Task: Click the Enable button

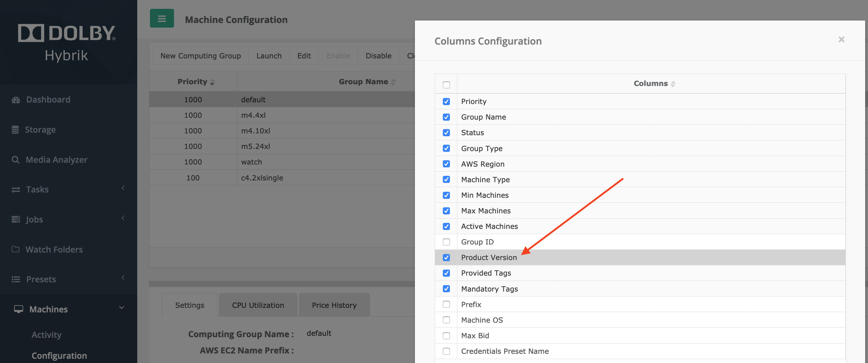Action: [338, 56]
